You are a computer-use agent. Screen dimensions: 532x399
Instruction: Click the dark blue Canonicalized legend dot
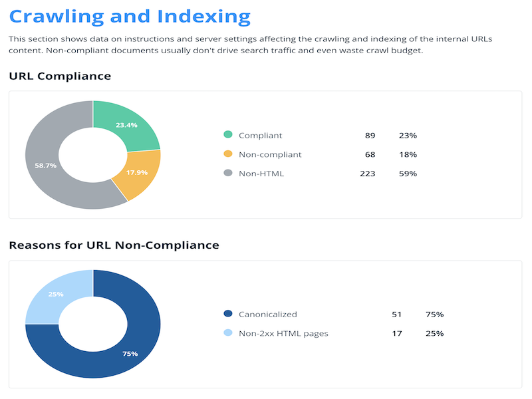[x=228, y=314]
